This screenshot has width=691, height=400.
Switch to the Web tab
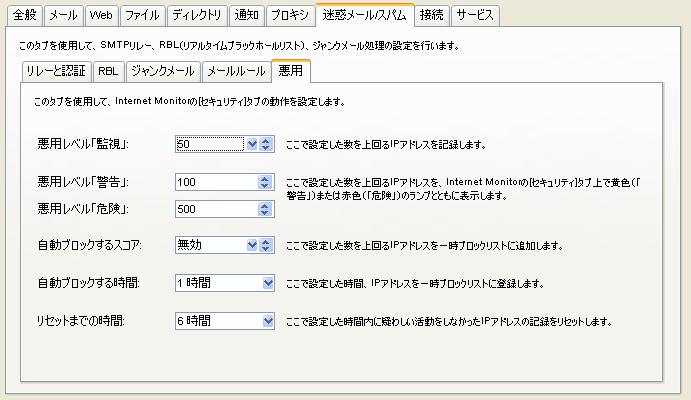[x=101, y=15]
